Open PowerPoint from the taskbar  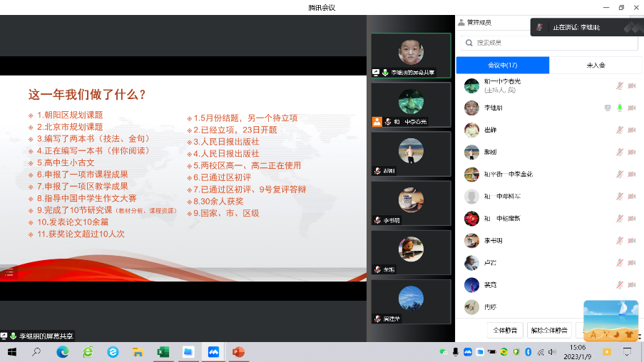[237, 352]
